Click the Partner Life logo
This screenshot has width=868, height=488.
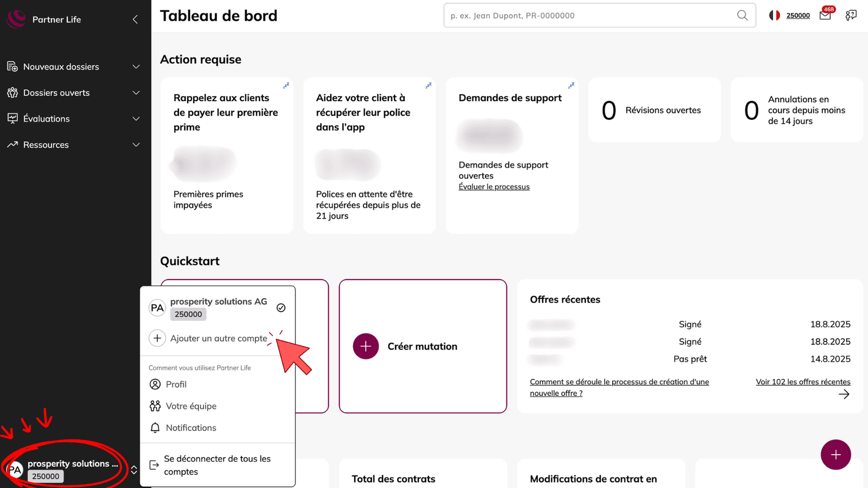click(x=16, y=19)
